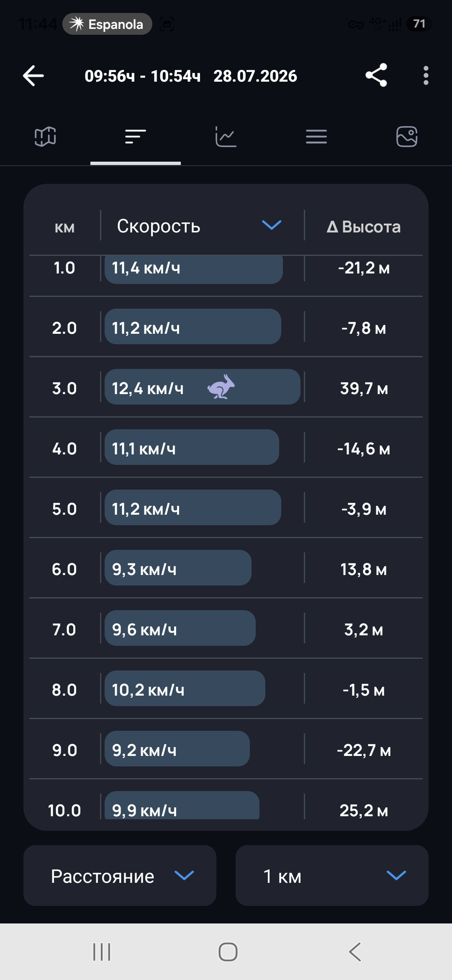Image resolution: width=452 pixels, height=980 pixels.
Task: Select the 12,4 км/ч speed bar
Action: pos(203,387)
